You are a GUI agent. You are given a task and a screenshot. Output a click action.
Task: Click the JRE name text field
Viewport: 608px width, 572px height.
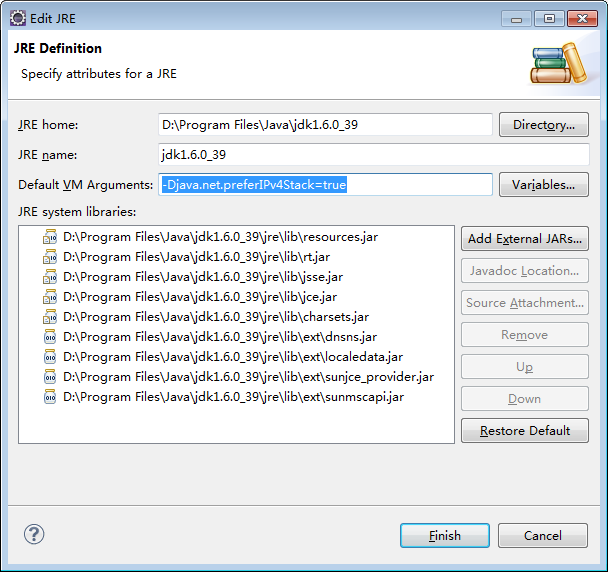click(x=372, y=155)
